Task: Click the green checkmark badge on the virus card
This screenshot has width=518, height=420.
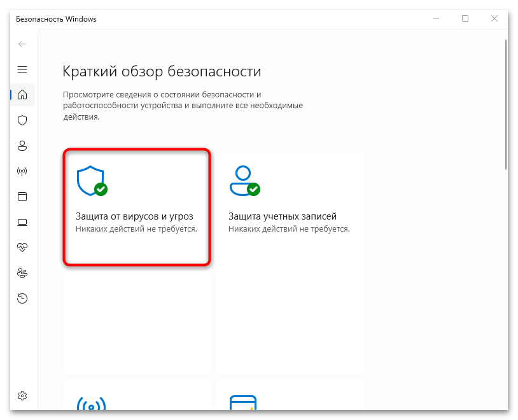Action: coord(101,189)
